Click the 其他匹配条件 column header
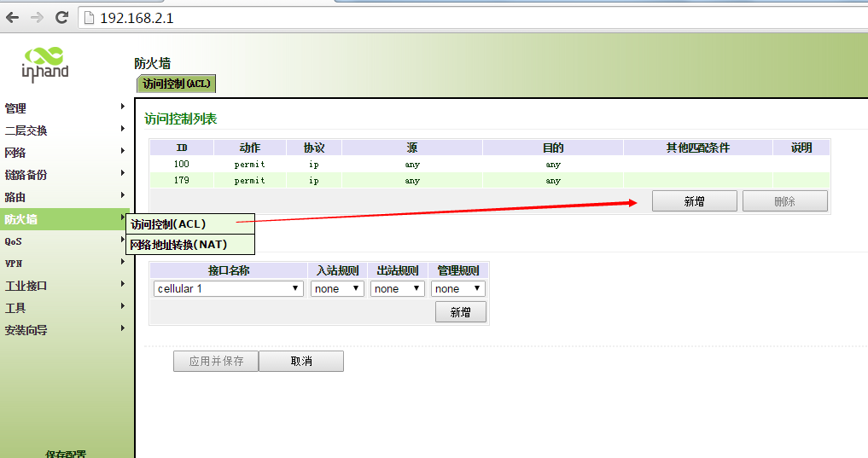This screenshot has width=868, height=458. pos(698,148)
